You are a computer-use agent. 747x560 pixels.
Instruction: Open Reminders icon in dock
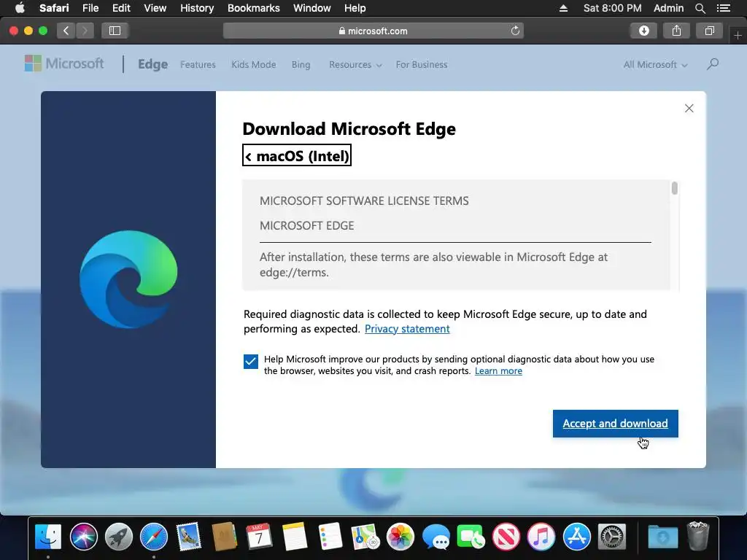330,536
